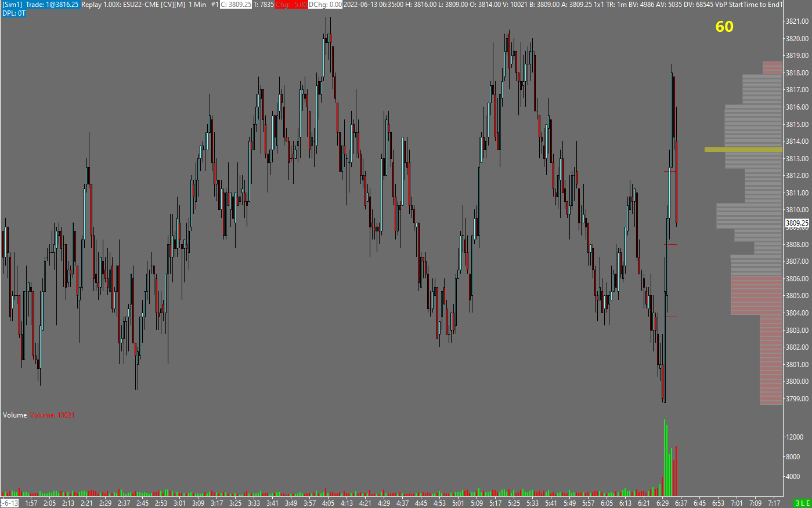Click the 3818.00 price scale label

coord(797,73)
